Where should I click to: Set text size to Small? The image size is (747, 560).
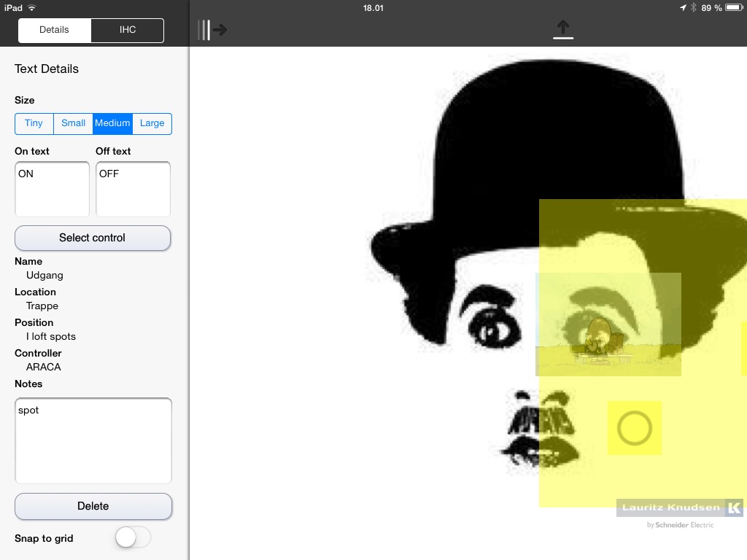click(74, 123)
